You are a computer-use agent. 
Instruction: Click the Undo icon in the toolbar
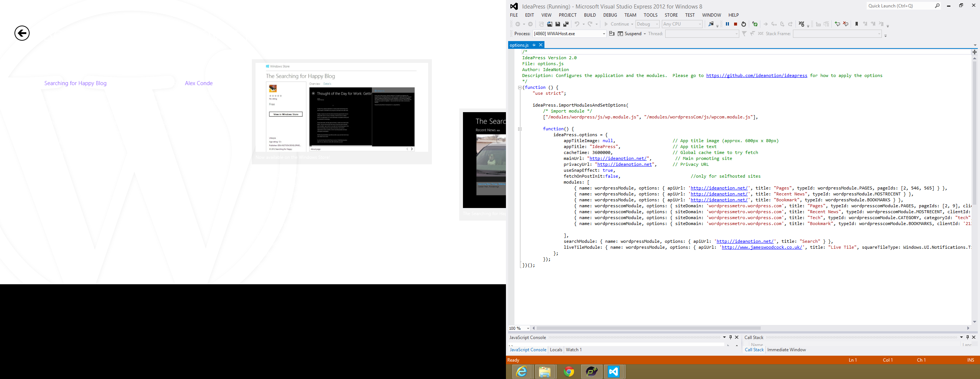tap(577, 24)
